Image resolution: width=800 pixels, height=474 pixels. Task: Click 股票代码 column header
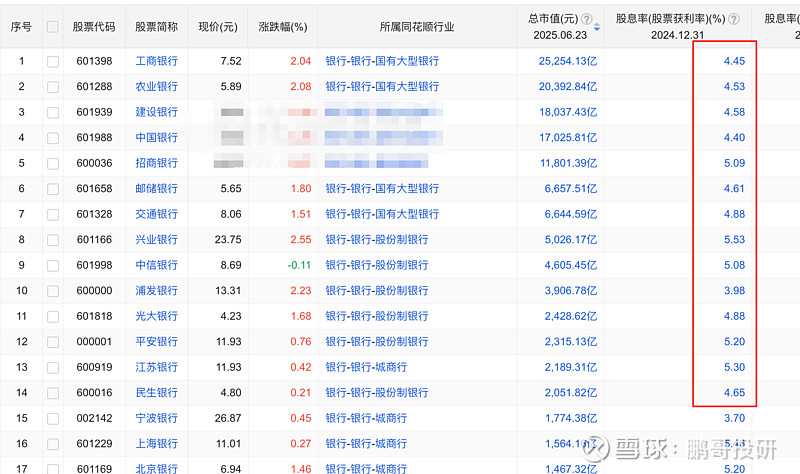tap(94, 27)
